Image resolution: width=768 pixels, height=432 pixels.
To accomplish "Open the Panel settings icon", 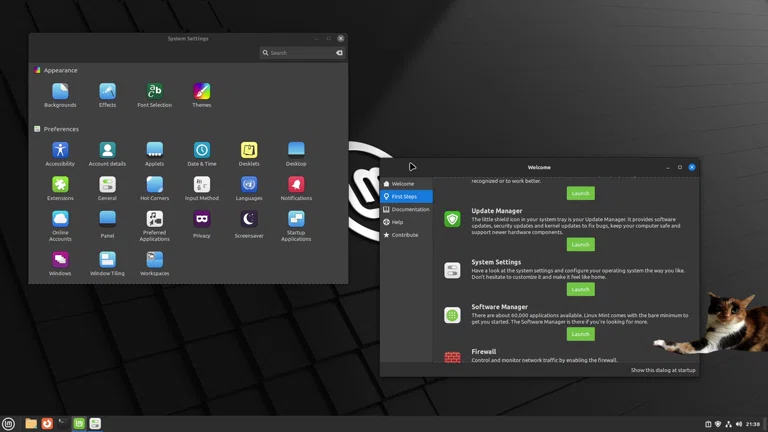I will pos(107,224).
